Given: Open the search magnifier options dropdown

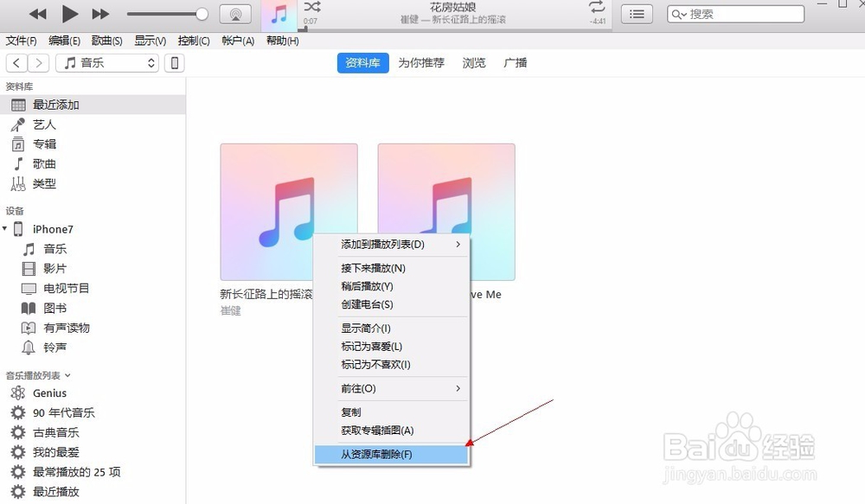Looking at the screenshot, I should coord(679,15).
